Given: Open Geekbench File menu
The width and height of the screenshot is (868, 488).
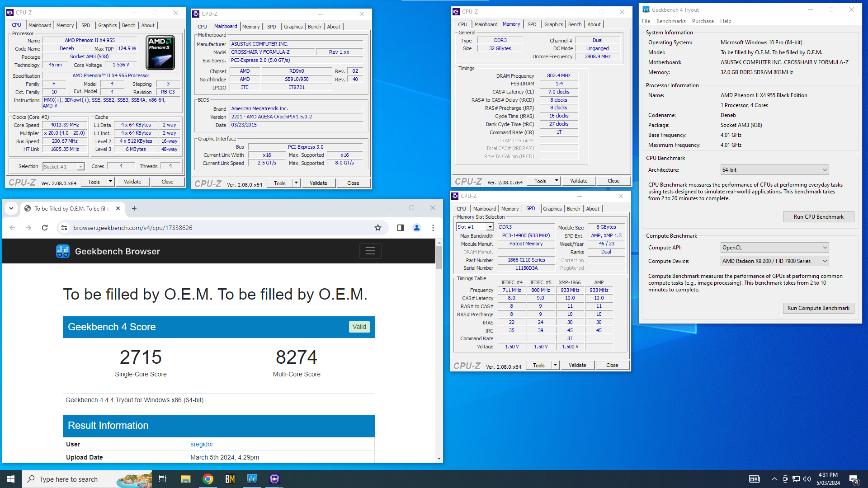Looking at the screenshot, I should [x=646, y=21].
